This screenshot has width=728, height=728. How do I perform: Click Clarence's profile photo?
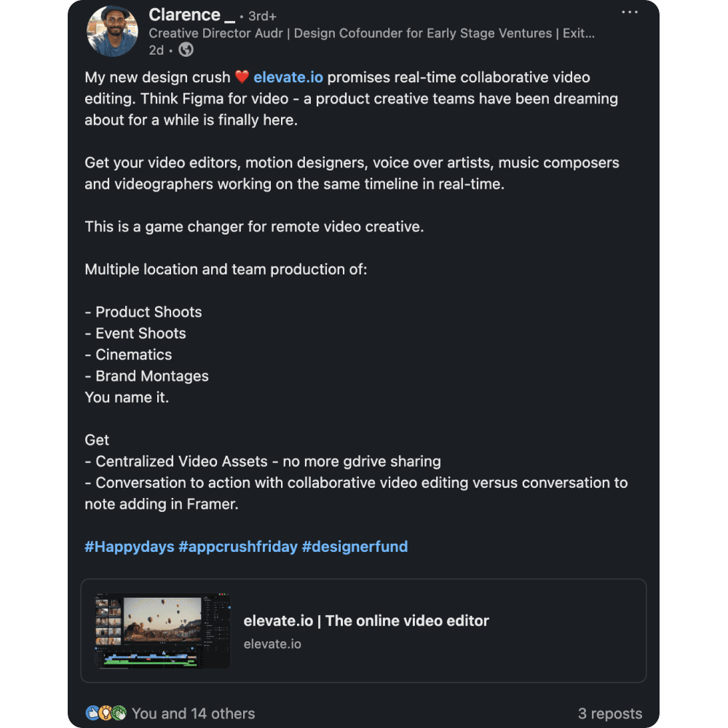[x=112, y=31]
